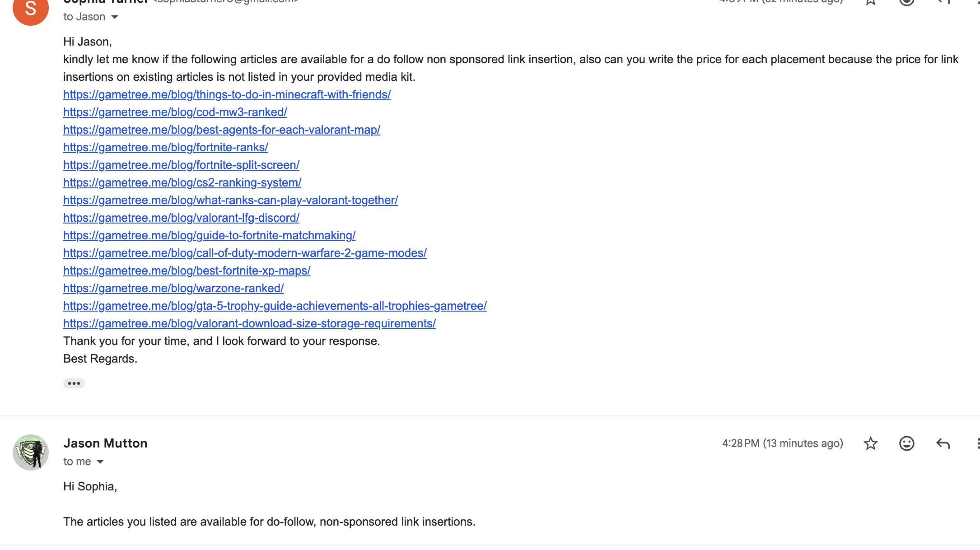Viewport: 980px width, 550px height.
Task: Open the cod-mw3-ranked blog link
Action: point(175,112)
